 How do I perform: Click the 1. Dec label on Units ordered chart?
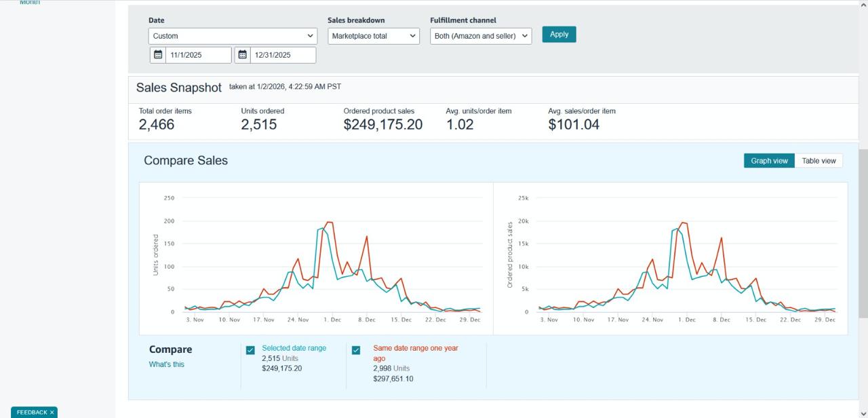(332, 320)
